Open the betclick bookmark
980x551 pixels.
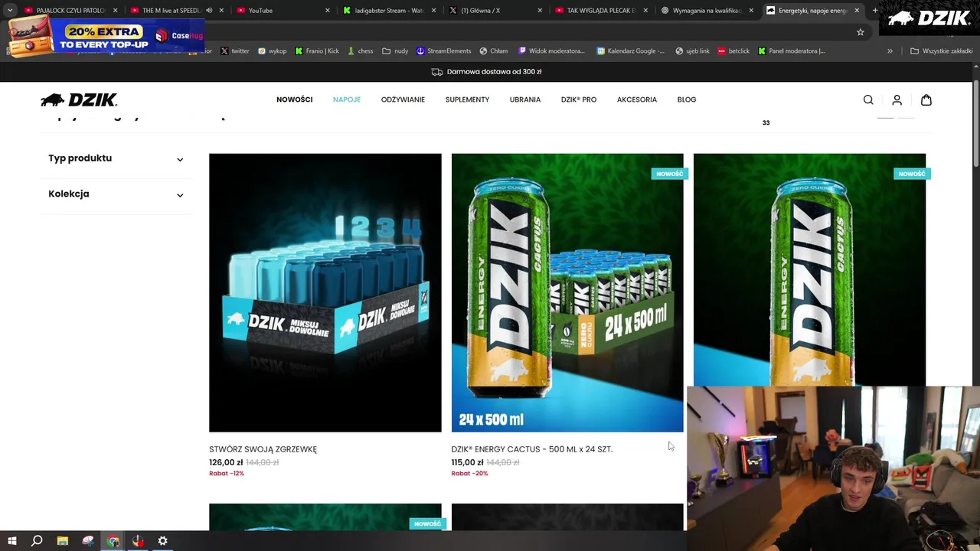pyautogui.click(x=733, y=51)
